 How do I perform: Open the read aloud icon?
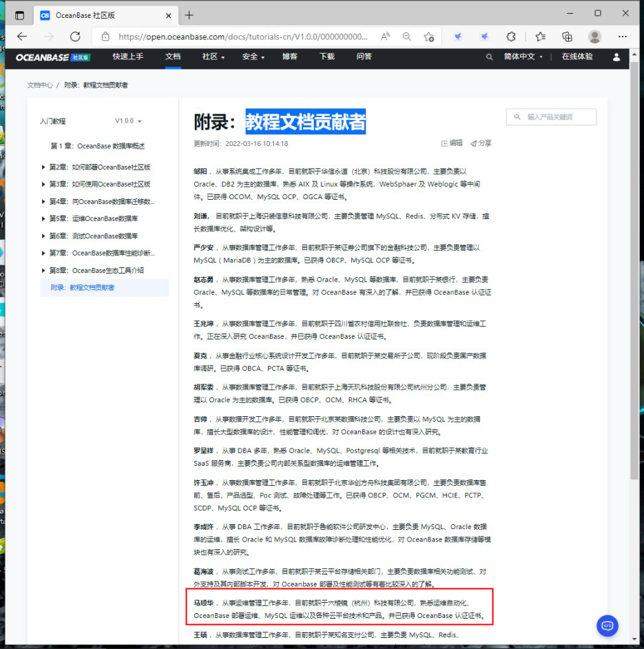[385, 37]
